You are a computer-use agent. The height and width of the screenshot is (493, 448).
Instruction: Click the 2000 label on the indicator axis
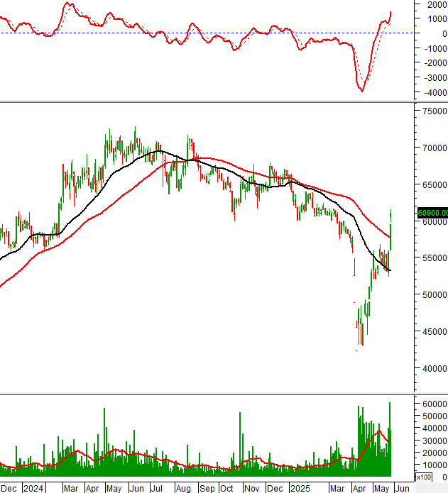(437, 4)
